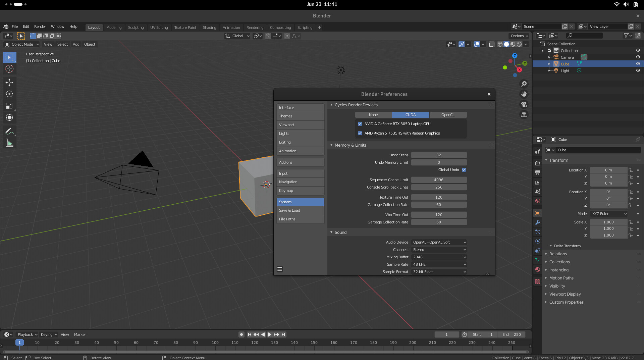
Task: Open the Physics properties tab
Action: tap(538, 241)
